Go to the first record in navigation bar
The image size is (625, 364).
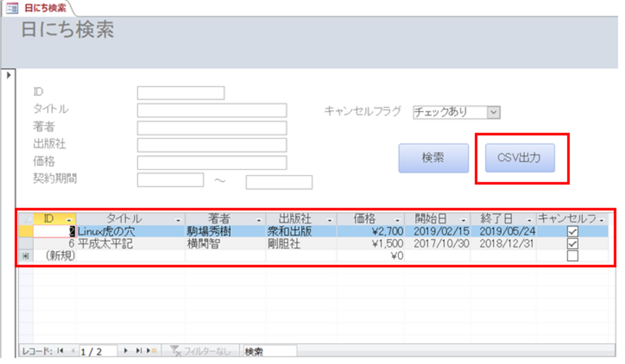60,351
